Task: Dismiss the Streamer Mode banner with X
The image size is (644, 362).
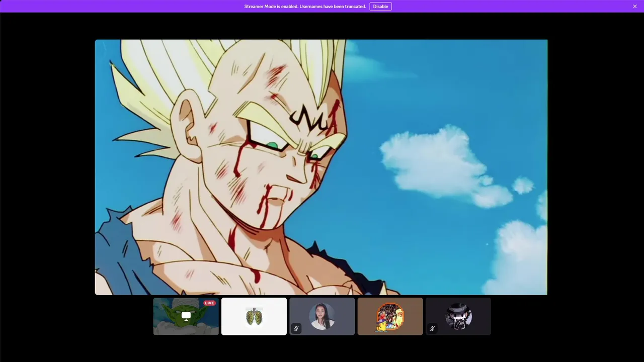Action: (x=635, y=7)
